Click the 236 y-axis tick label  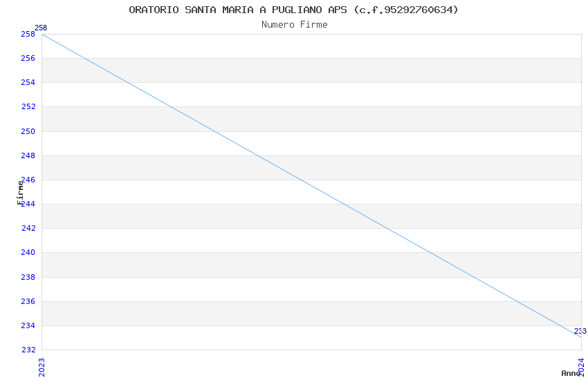tap(28, 301)
